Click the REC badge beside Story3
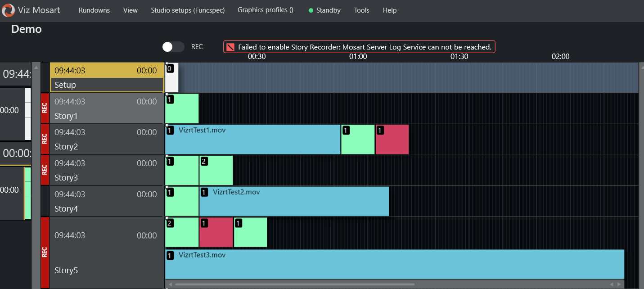 point(45,170)
